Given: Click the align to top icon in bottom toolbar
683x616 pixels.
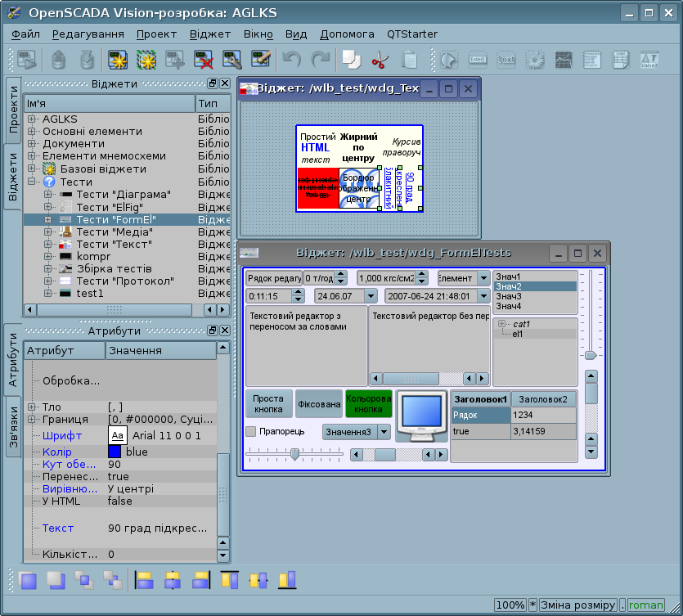Looking at the screenshot, I should pyautogui.click(x=230, y=581).
